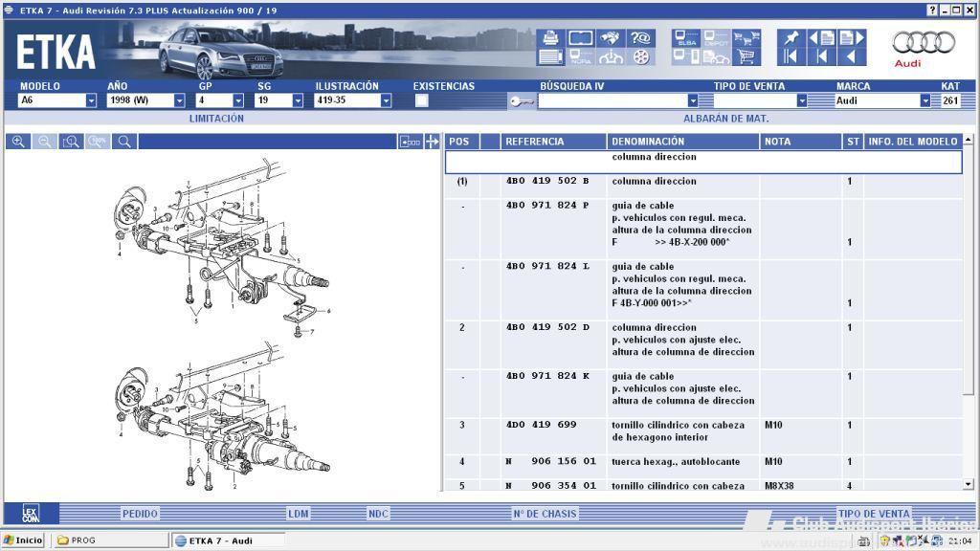Click the REFERENCIA column header
This screenshot has width=980, height=551.
pos(554,142)
